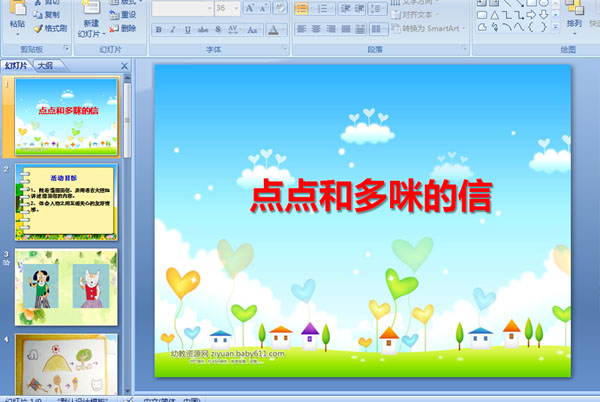
Task: Switch to the Outline (大纲) tab
Action: 46,66
